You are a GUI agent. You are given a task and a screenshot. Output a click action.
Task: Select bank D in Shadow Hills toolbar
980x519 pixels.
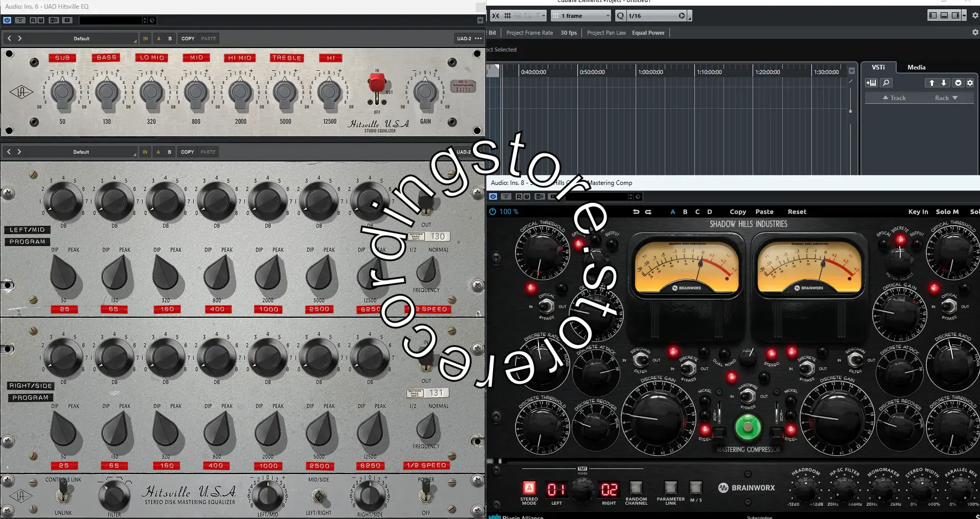pos(710,211)
